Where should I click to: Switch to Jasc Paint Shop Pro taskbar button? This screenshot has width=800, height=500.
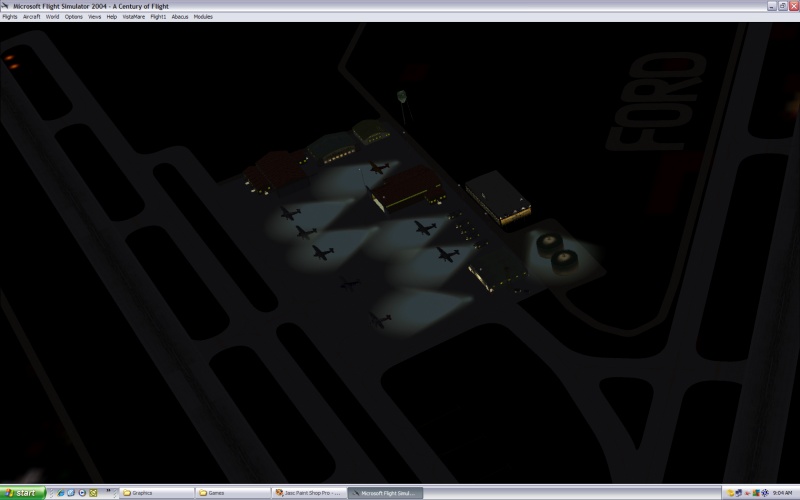click(309, 493)
